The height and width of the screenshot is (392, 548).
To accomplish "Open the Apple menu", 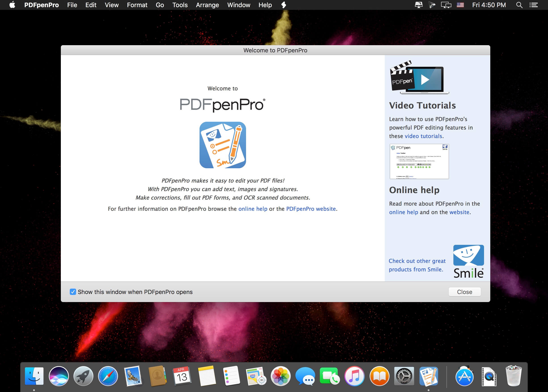I will (x=12, y=5).
